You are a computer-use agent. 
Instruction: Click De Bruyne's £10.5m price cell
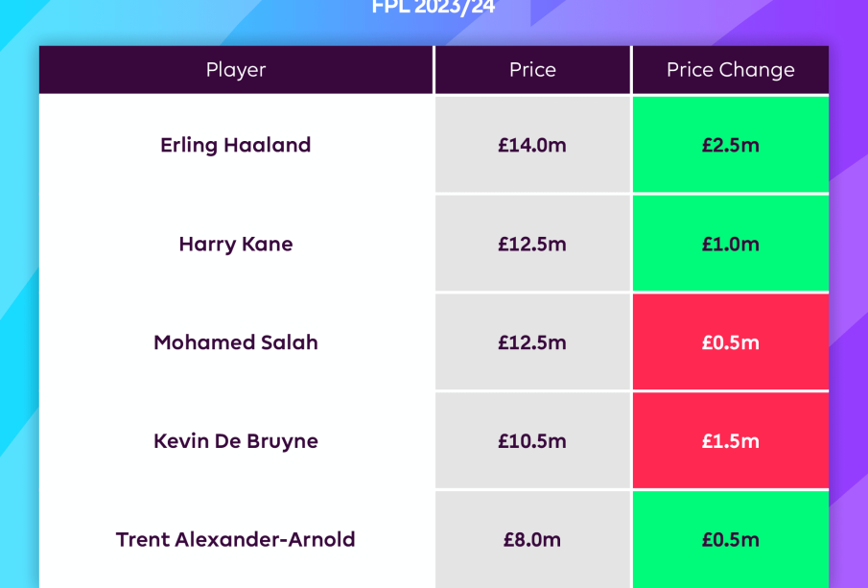pos(532,441)
